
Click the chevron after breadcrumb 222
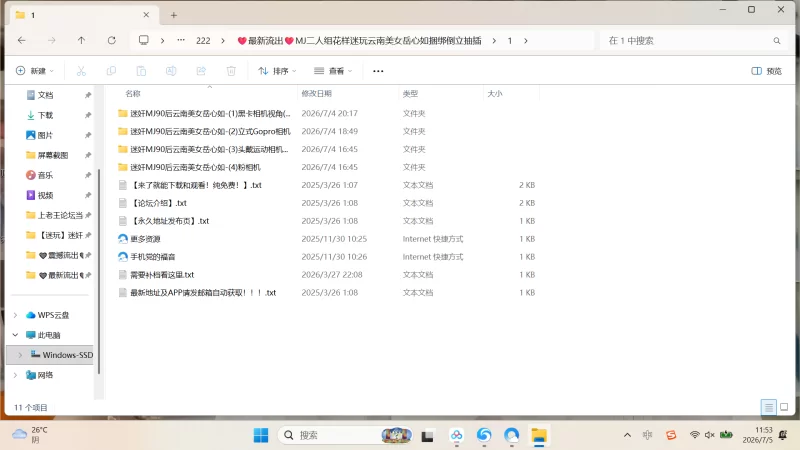[223, 41]
